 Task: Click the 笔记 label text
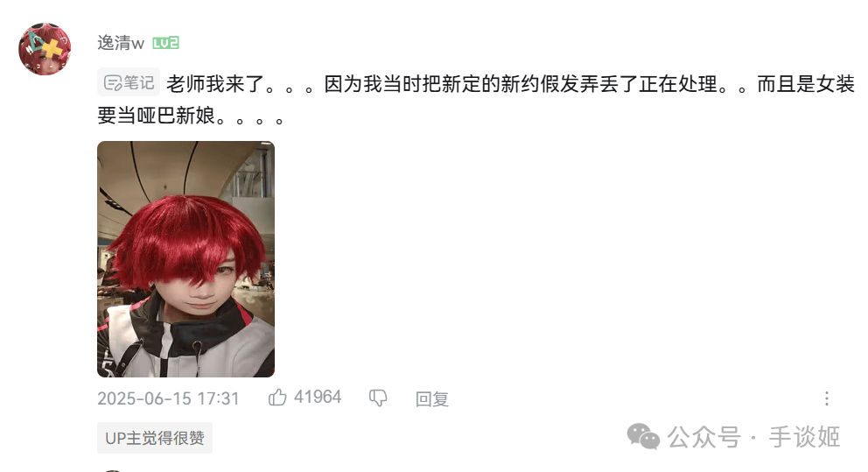139,83
